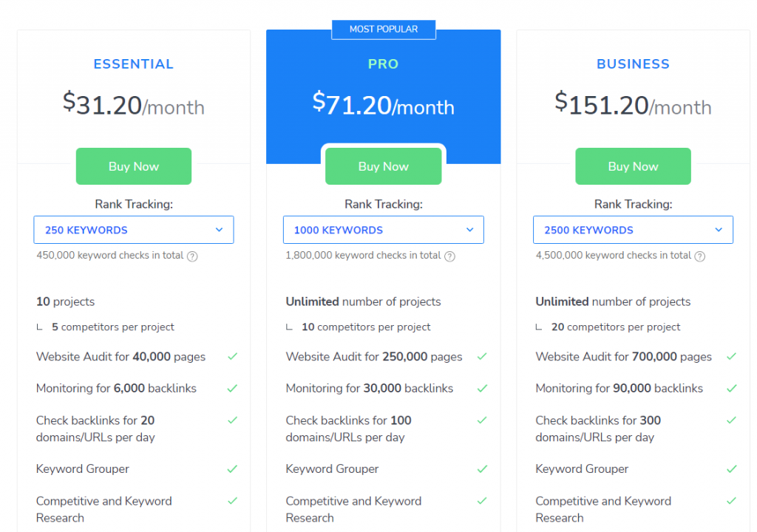
Task: Click checkmark next to Monitoring 30,000 backlinks
Action: pyautogui.click(x=482, y=388)
